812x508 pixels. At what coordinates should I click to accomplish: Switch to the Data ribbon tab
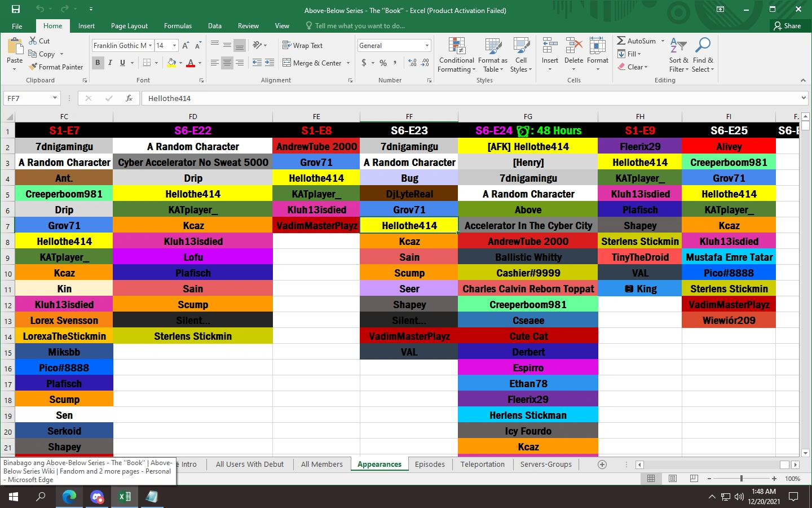[x=215, y=26]
